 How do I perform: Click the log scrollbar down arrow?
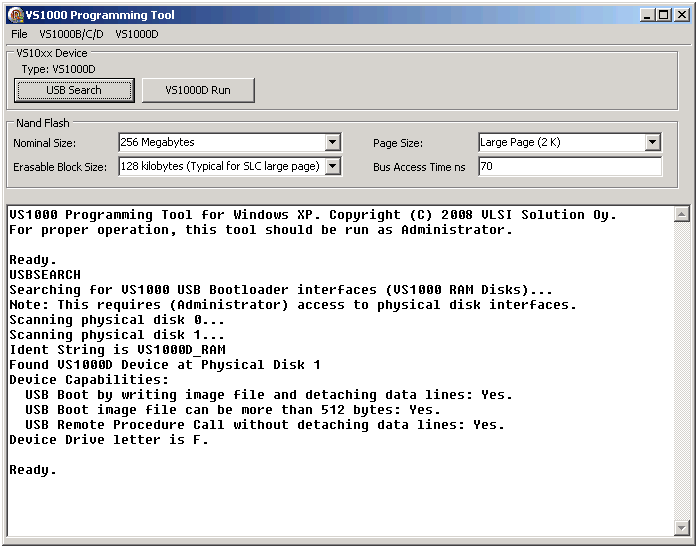pos(682,529)
